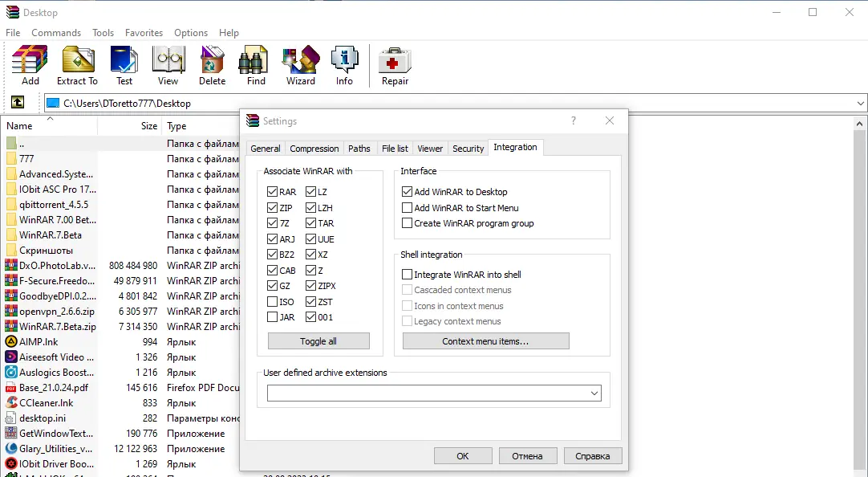Viewport: 868px width, 477px height.
Task: Uncheck the ZIPX association checkbox
Action: [310, 286]
